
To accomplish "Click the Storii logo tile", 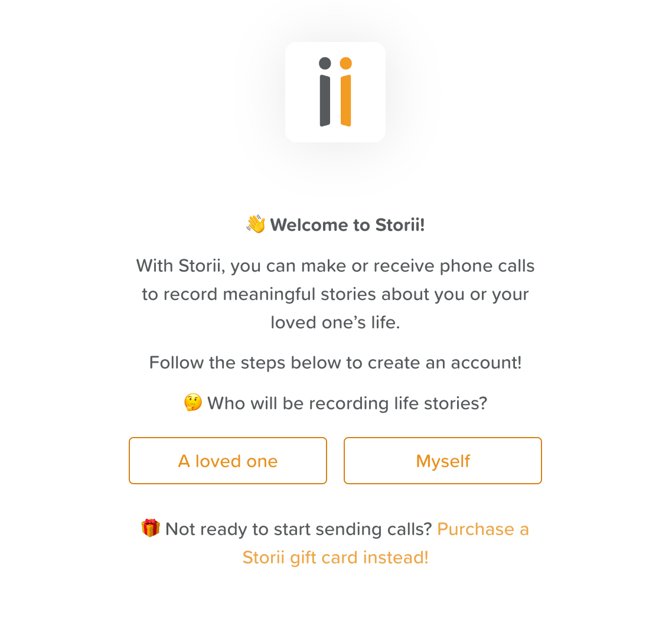I will (x=335, y=92).
